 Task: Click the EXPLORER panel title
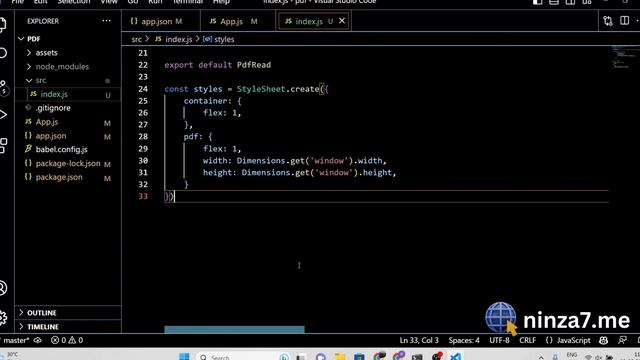(43, 21)
